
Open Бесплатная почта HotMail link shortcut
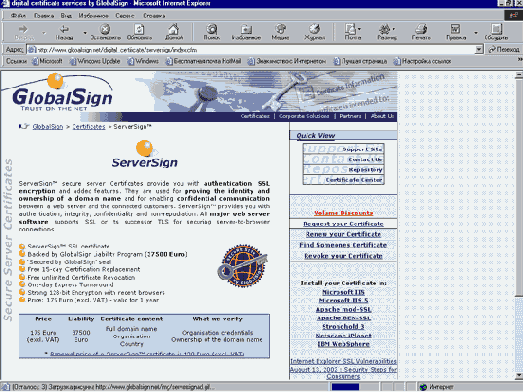point(203,61)
